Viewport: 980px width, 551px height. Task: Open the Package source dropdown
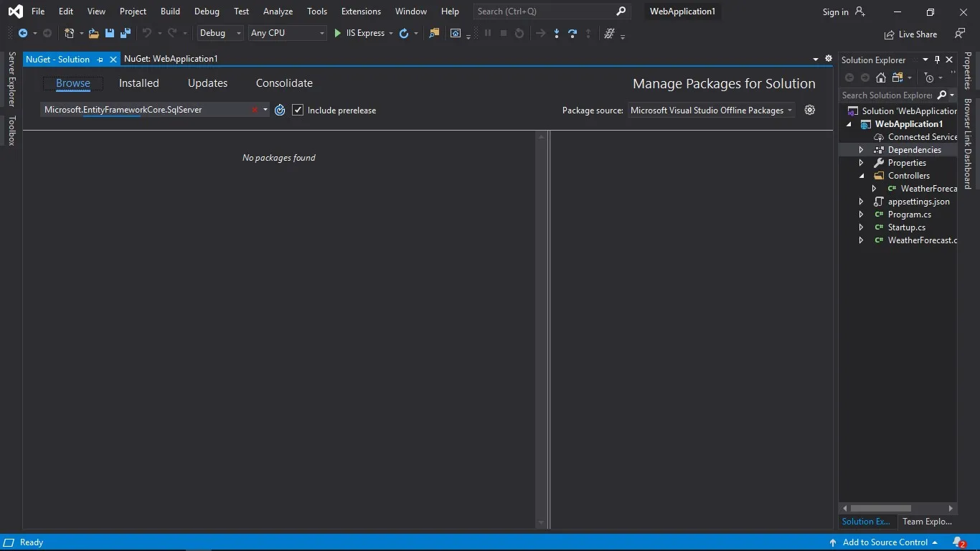[712, 110]
